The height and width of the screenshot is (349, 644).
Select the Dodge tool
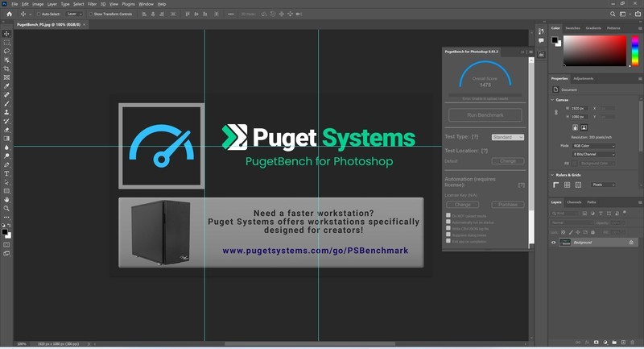pyautogui.click(x=6, y=156)
